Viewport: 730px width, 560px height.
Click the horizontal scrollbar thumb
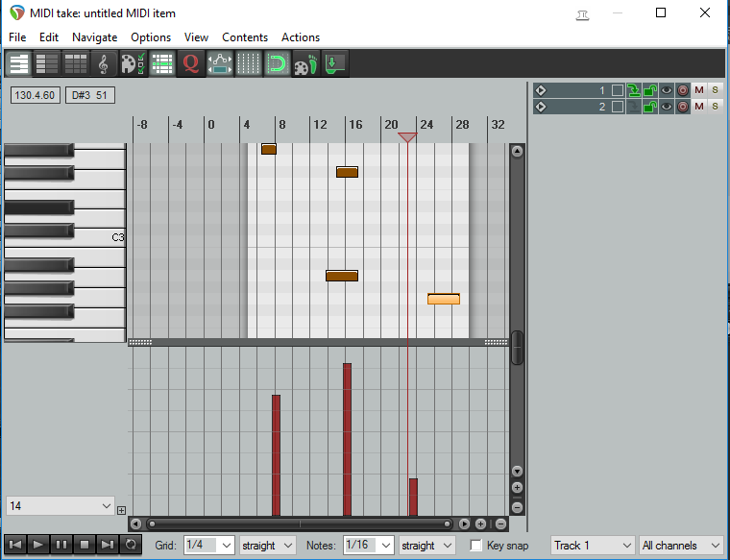(300, 524)
